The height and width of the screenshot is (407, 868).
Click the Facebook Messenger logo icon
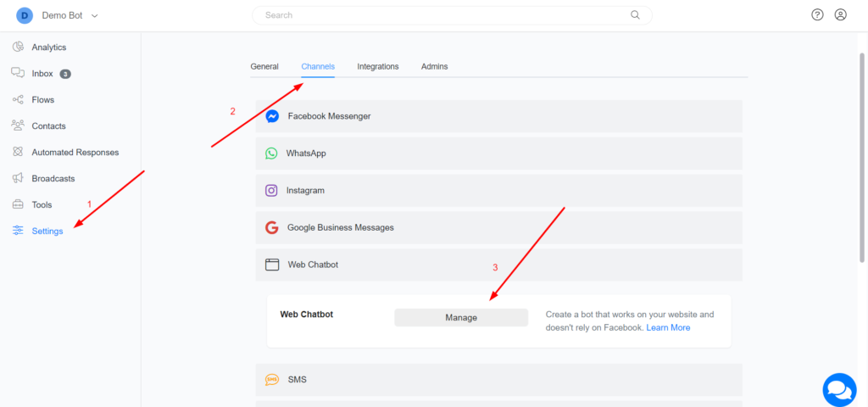pyautogui.click(x=272, y=116)
